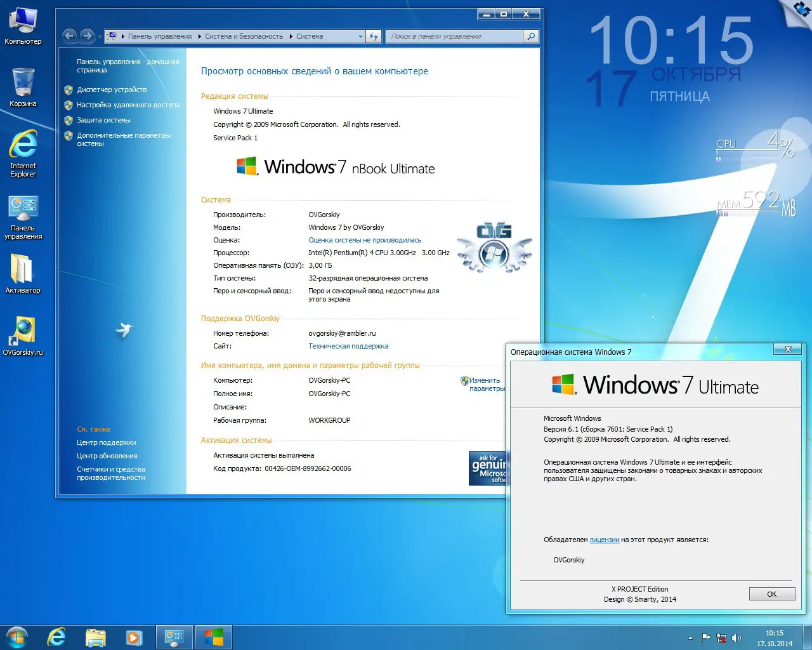Open Media Player from the taskbar
The image size is (812, 650).
coord(134,637)
